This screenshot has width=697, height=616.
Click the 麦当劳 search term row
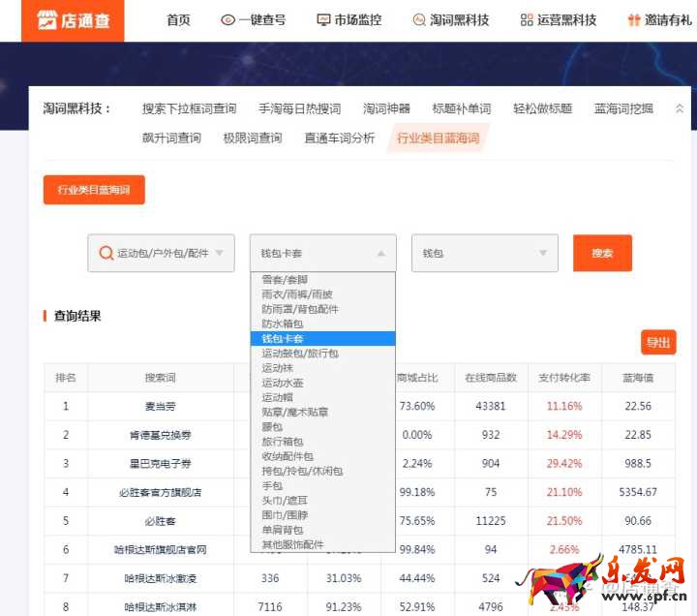pos(161,407)
